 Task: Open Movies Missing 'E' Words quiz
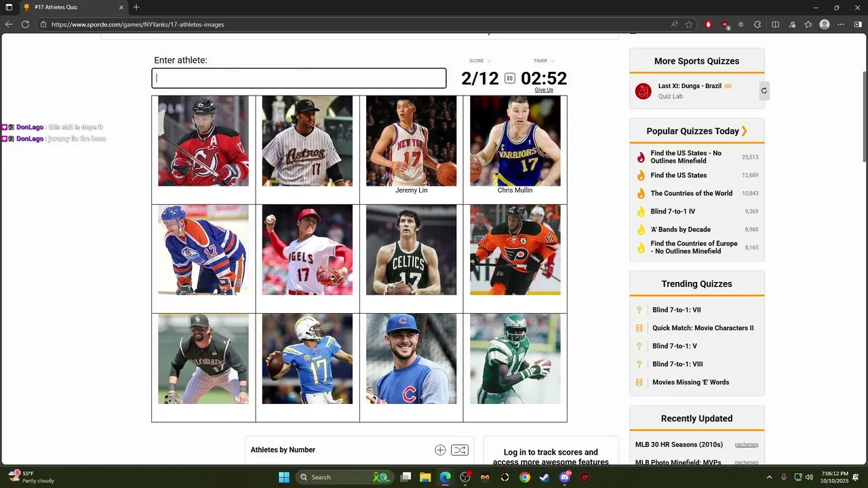click(x=690, y=382)
